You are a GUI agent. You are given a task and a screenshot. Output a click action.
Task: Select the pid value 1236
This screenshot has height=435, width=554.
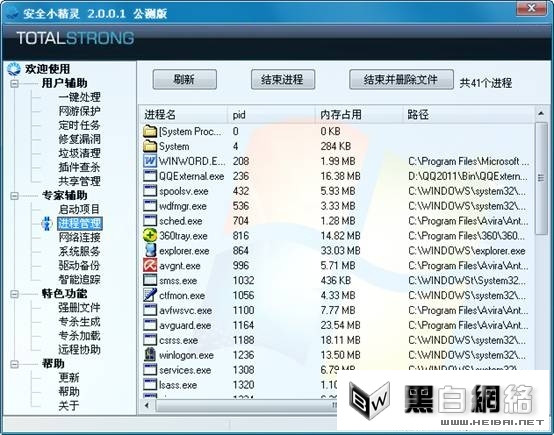tap(243, 355)
